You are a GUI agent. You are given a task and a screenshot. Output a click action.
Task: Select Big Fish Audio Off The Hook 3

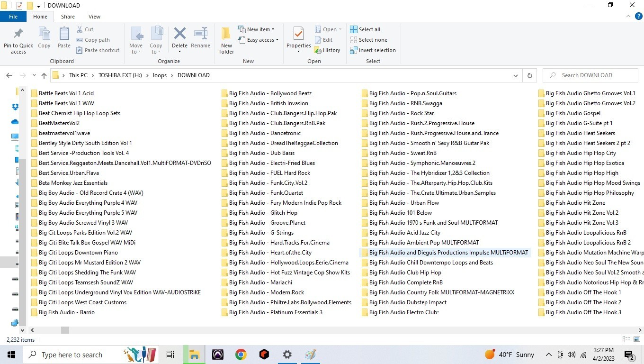pos(583,312)
